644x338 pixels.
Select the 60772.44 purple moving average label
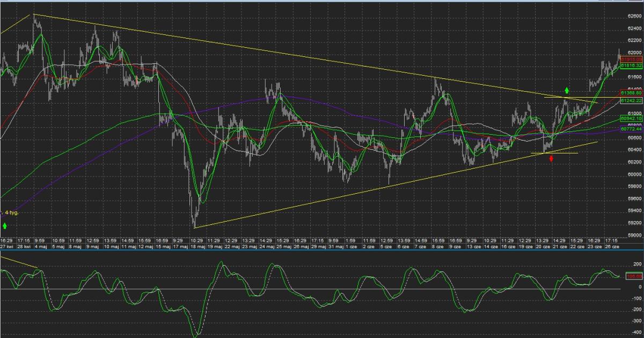pyautogui.click(x=632, y=129)
